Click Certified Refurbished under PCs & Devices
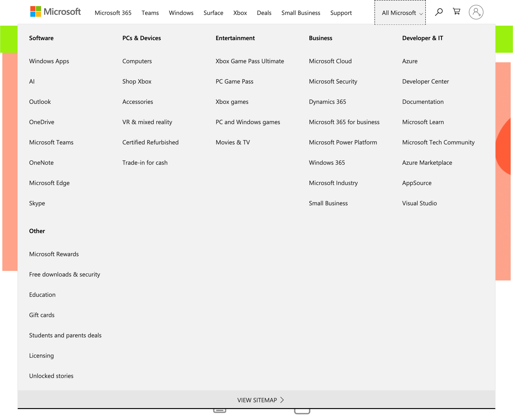This screenshot has height=420, width=513. (150, 142)
